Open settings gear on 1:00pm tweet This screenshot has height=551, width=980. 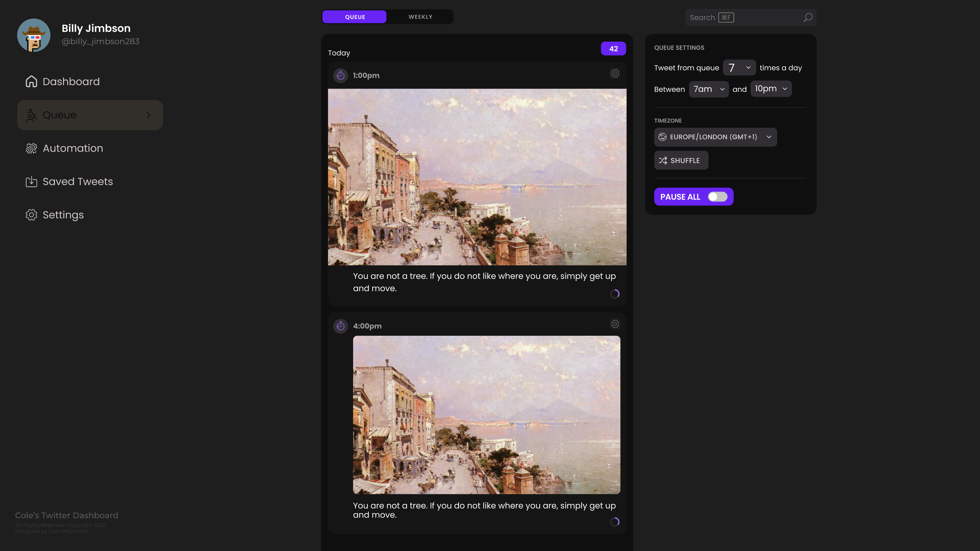point(615,73)
